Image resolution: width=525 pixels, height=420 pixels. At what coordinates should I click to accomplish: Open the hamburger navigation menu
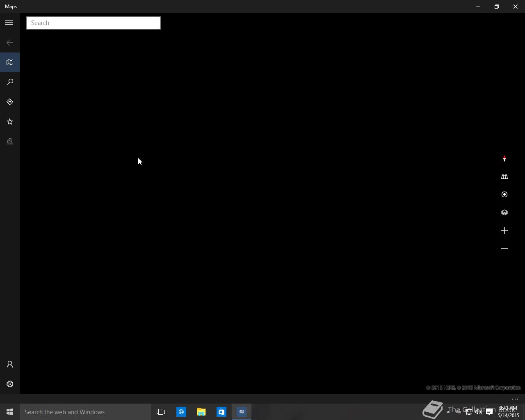9,23
